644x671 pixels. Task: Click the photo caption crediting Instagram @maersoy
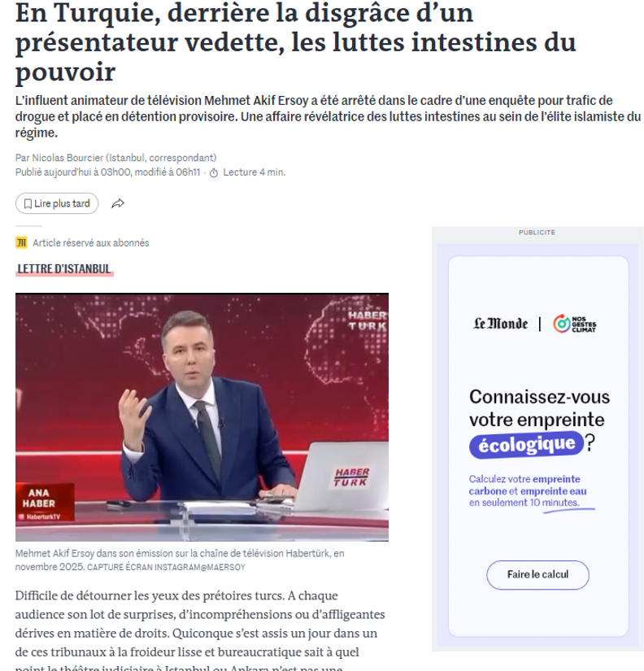click(180, 560)
